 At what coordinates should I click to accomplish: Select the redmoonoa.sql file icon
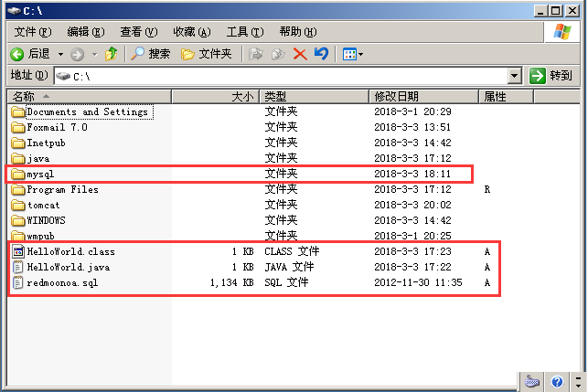(x=17, y=282)
